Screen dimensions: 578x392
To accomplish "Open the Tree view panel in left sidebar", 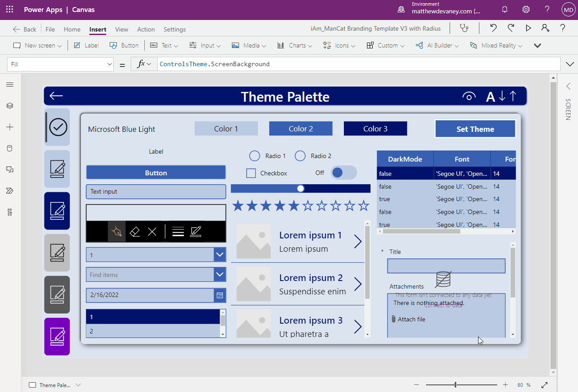I will coord(9,106).
